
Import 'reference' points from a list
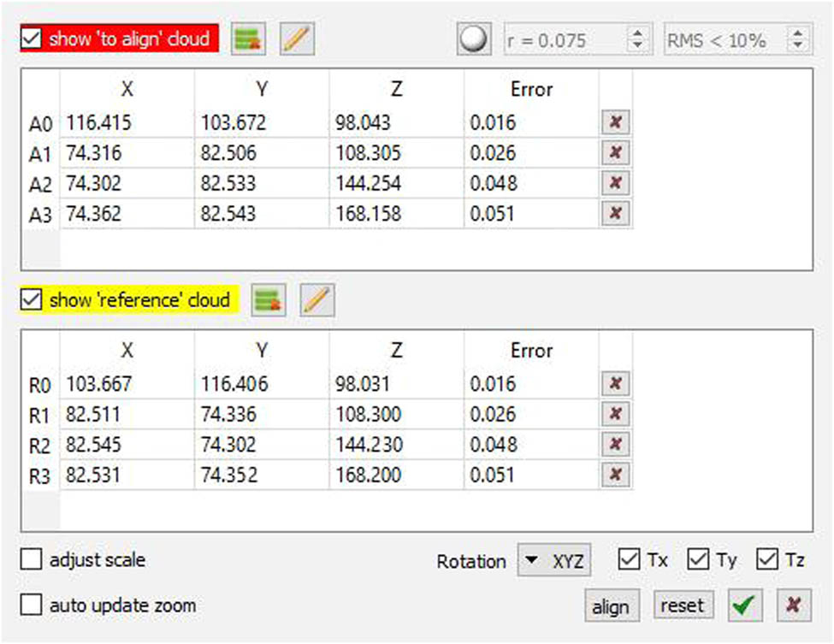[268, 299]
